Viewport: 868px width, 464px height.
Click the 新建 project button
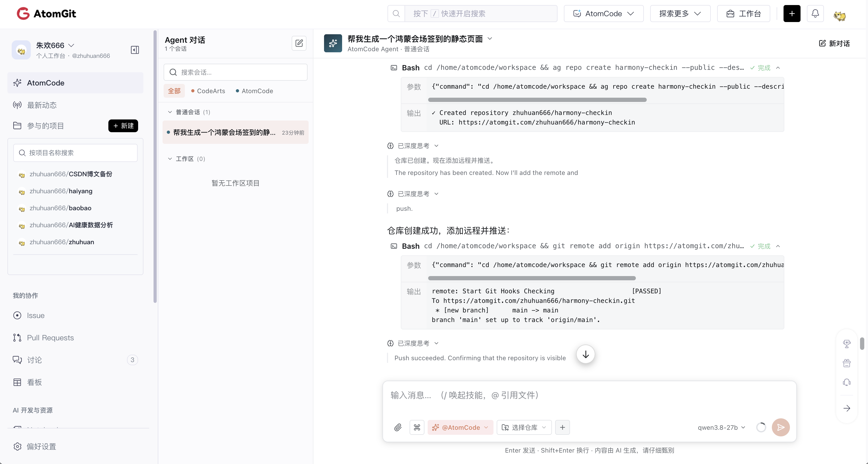click(123, 126)
